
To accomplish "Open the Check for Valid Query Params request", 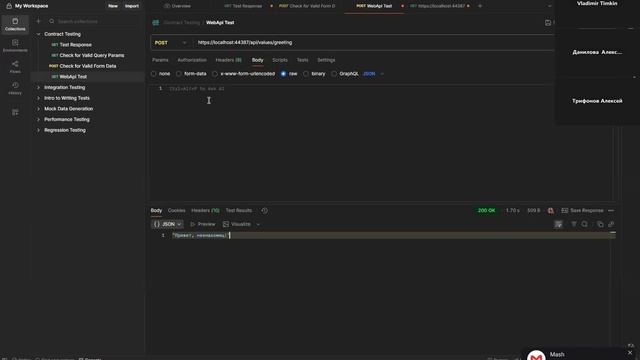I will pyautogui.click(x=92, y=56).
